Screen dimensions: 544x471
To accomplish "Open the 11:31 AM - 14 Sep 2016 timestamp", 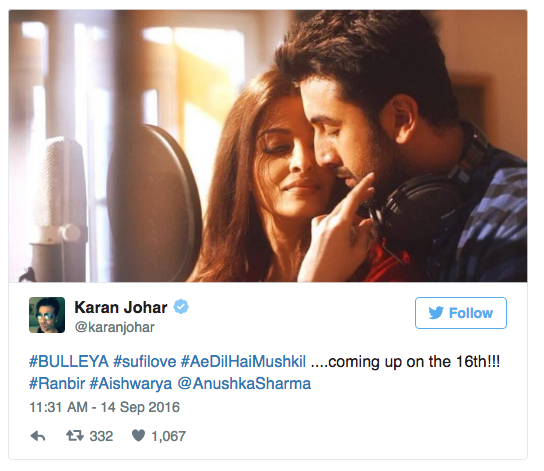I will 104,407.
